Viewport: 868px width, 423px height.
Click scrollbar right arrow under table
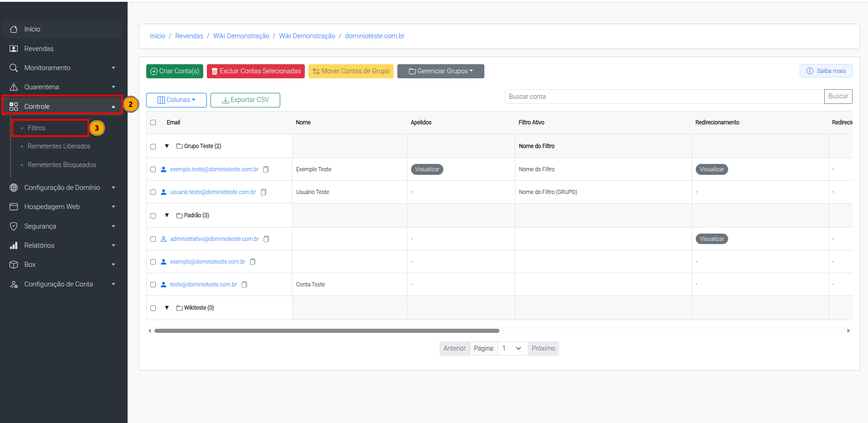click(848, 331)
